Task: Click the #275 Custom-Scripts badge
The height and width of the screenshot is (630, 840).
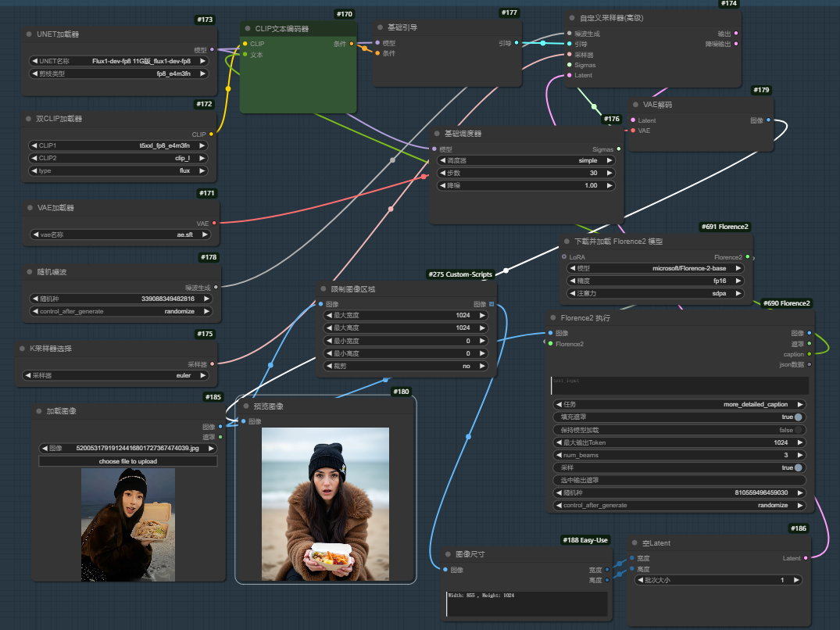Action: point(460,274)
